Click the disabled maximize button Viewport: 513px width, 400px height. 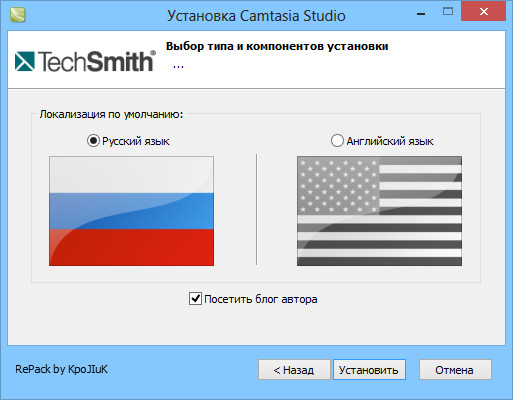tap(448, 12)
